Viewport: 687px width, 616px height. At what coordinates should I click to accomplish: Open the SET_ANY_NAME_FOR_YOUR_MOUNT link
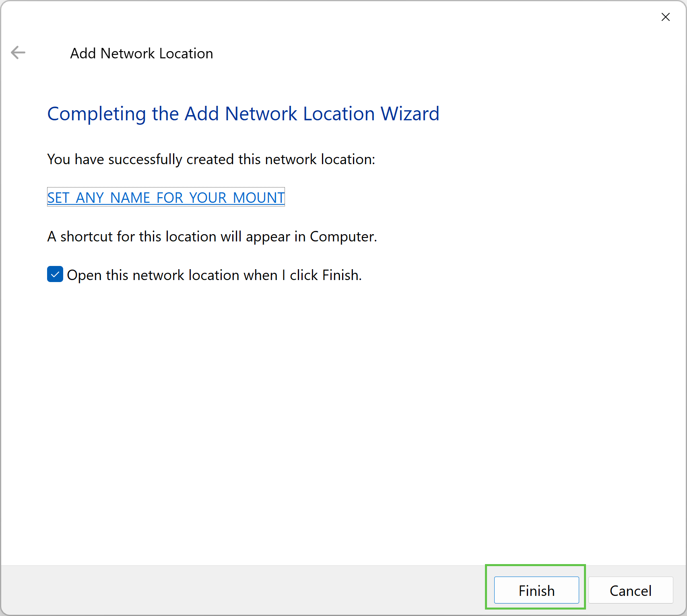point(166,198)
